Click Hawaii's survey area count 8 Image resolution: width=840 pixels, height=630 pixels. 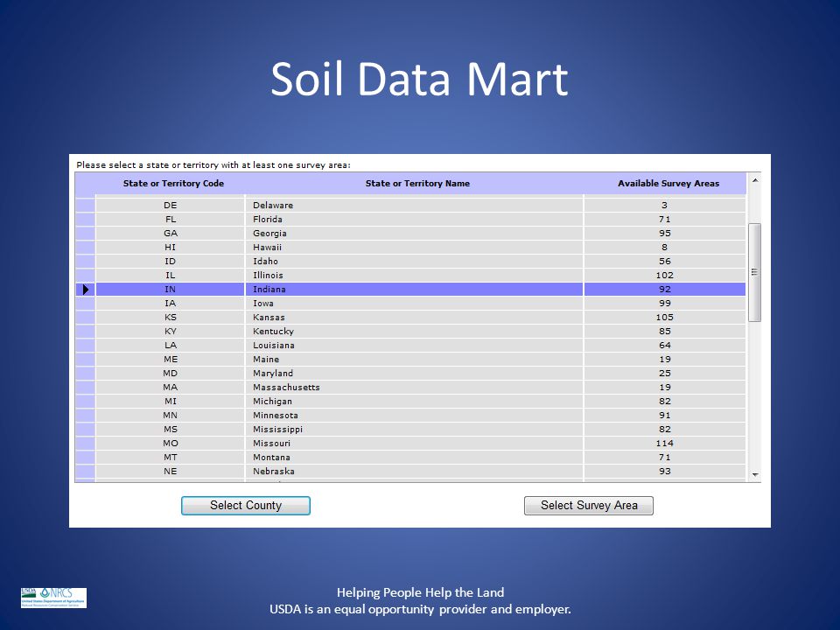665,247
